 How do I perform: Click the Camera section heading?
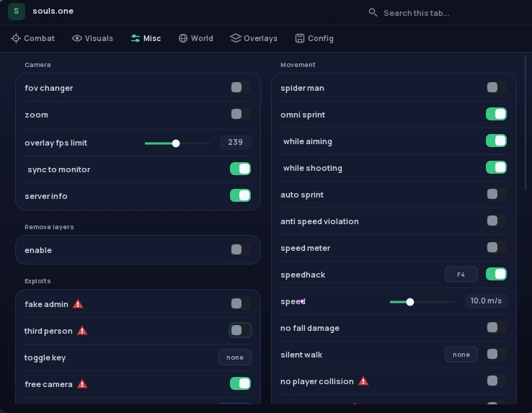(37, 65)
